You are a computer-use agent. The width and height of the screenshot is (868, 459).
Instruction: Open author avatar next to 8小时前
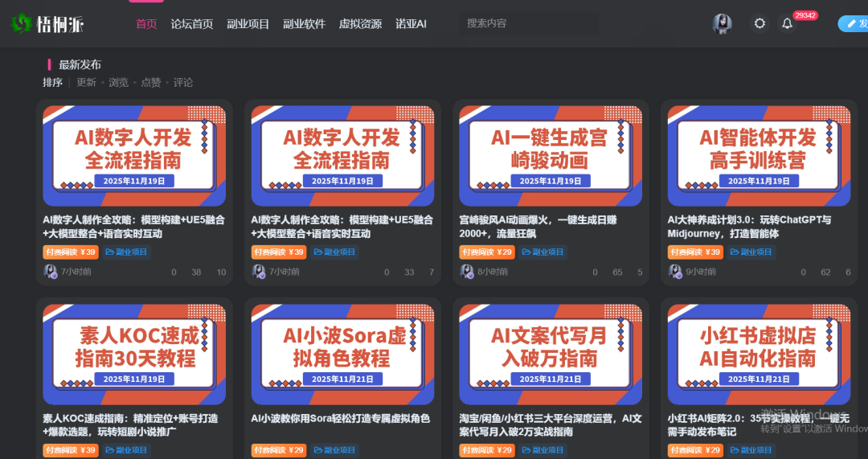[467, 272]
